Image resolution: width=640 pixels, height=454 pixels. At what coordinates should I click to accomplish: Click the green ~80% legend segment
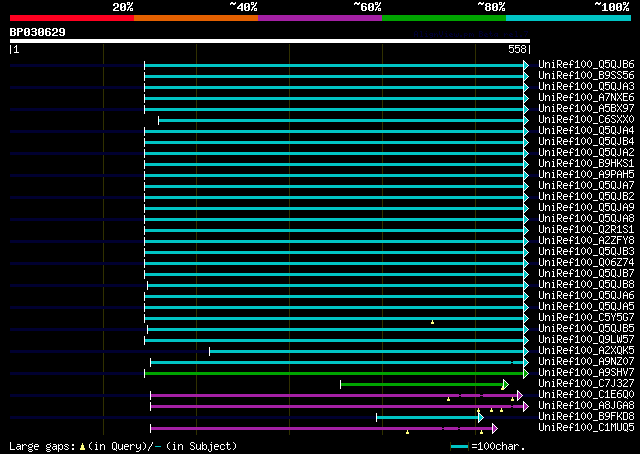444,18
